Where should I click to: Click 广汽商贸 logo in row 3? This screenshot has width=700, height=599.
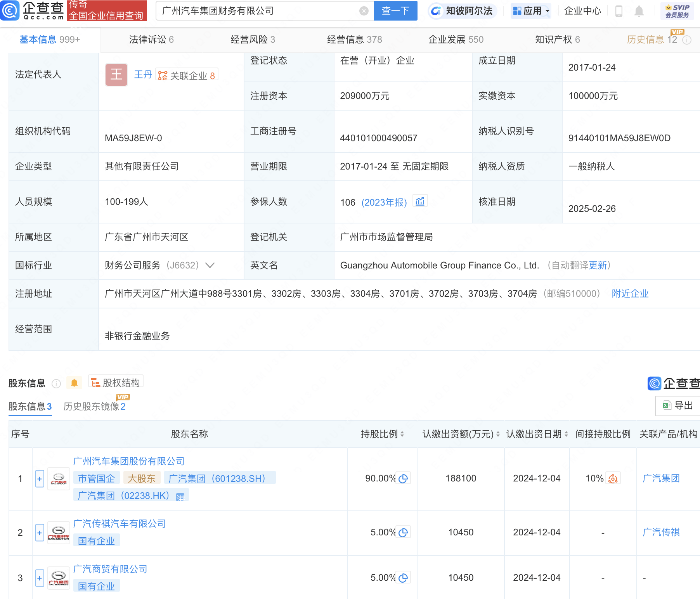click(59, 578)
